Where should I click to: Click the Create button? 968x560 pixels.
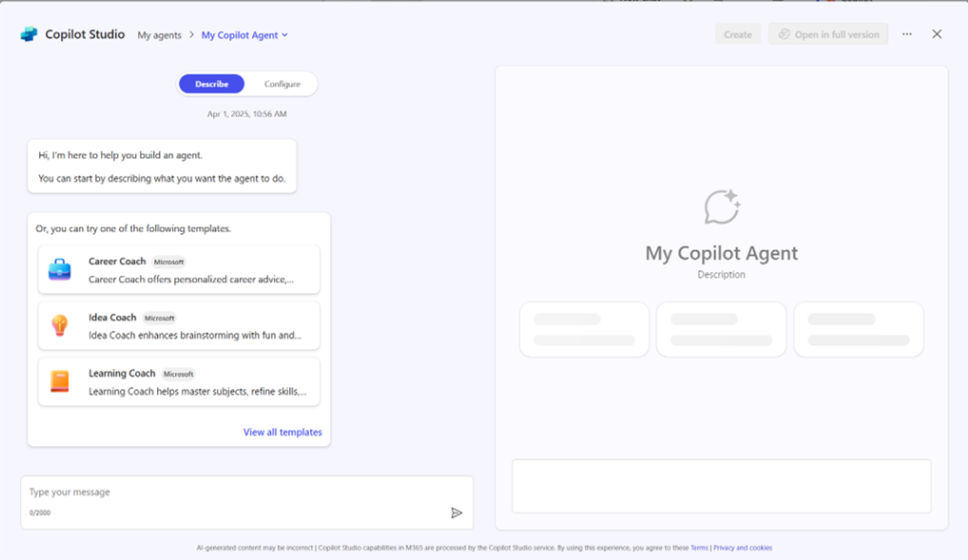738,34
